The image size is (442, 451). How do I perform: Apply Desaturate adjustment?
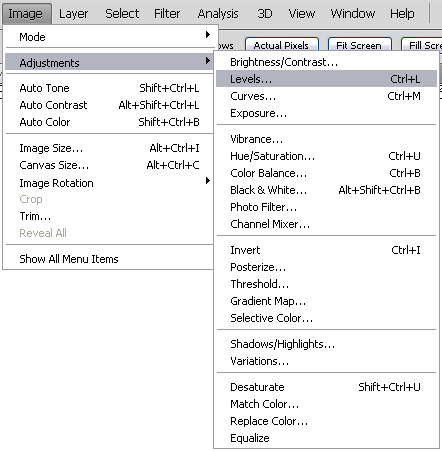click(326, 387)
